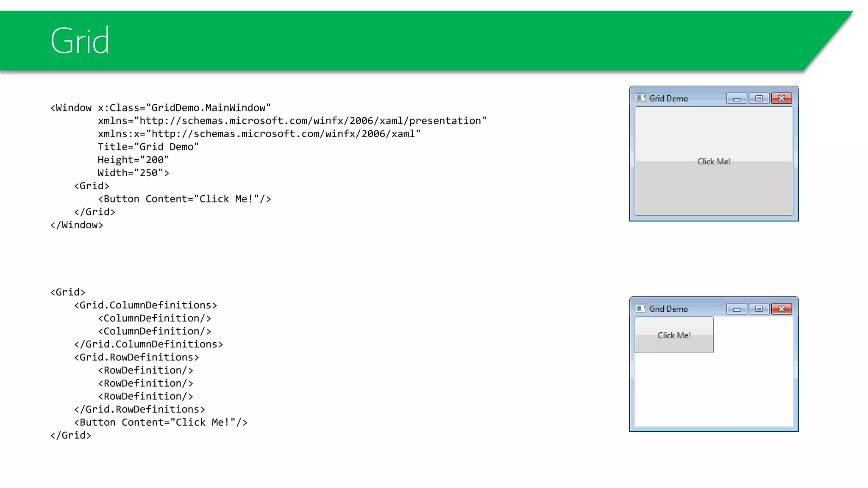This screenshot has height=488, width=868.
Task: Click the xmlns presentation schema line
Action: pos(292,121)
